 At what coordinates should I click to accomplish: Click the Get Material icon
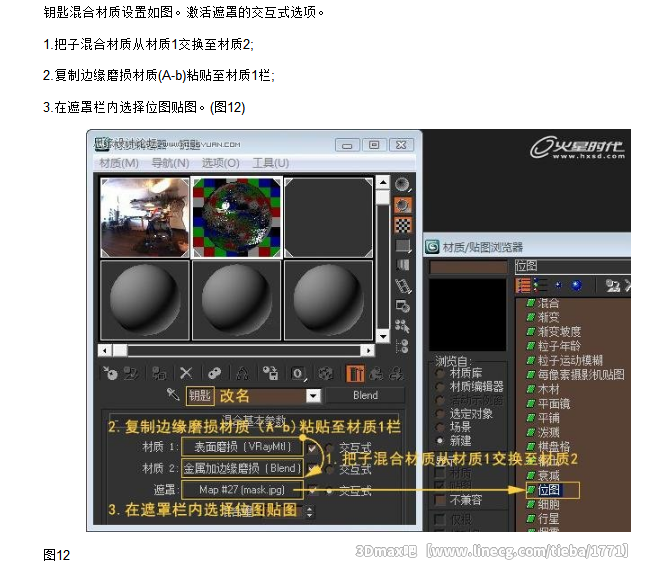[x=111, y=372]
